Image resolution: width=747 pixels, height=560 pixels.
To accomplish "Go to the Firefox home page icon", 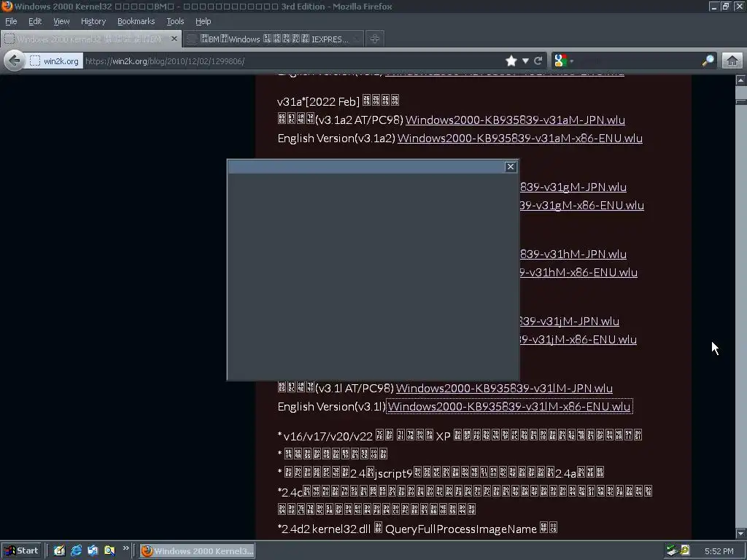I will tap(732, 61).
